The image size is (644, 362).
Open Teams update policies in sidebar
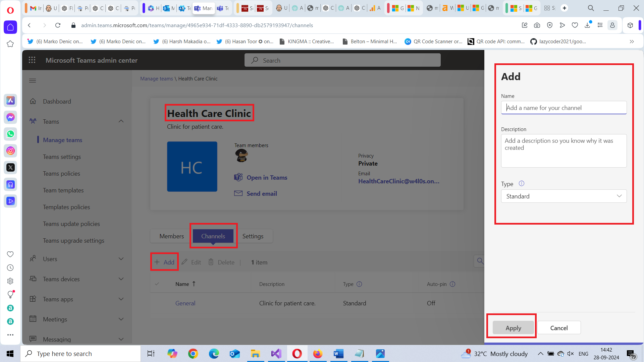[71, 224]
